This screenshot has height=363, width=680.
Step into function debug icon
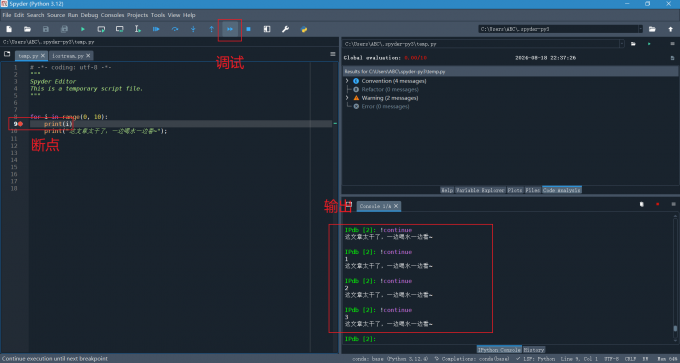pos(193,29)
